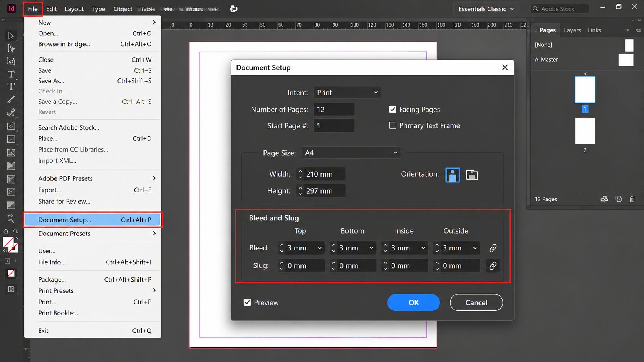This screenshot has width=644, height=362.
Task: Open the Essentials Classic workspace dropdown
Action: coord(486,9)
